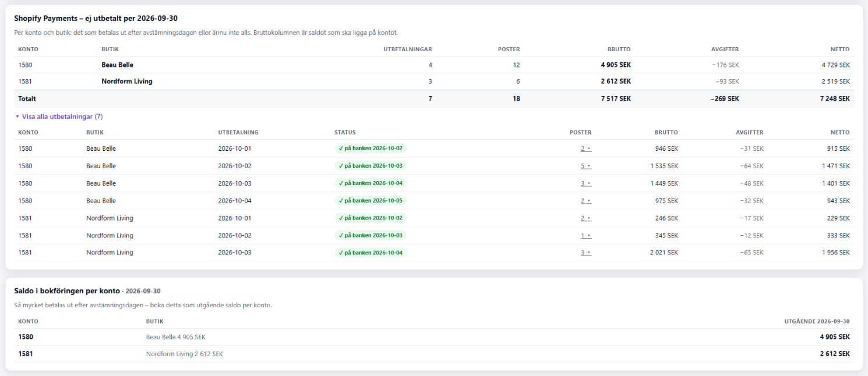This screenshot has width=868, height=376.
Task: Expand posts for Nordform Living payout 2026-10-01
Action: pos(585,218)
